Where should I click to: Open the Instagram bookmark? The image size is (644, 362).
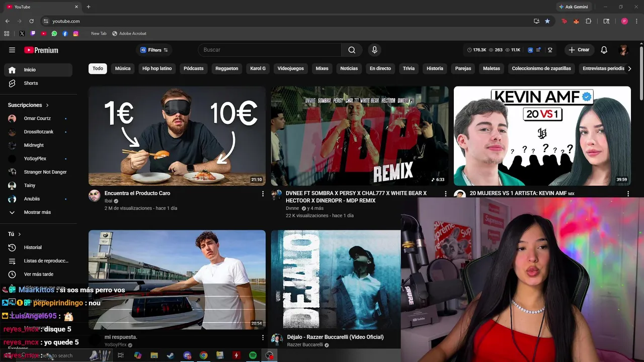[x=76, y=34]
